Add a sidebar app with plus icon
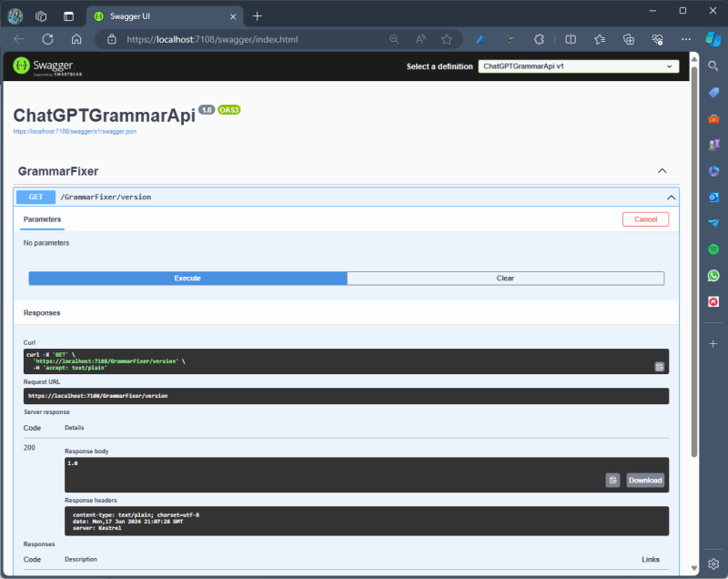This screenshot has height=579, width=728. [x=713, y=343]
